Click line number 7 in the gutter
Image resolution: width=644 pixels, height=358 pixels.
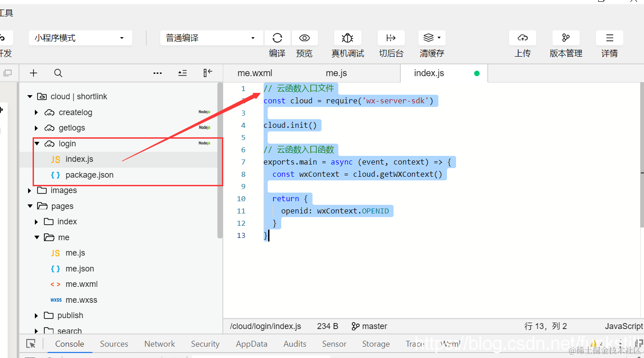click(243, 162)
